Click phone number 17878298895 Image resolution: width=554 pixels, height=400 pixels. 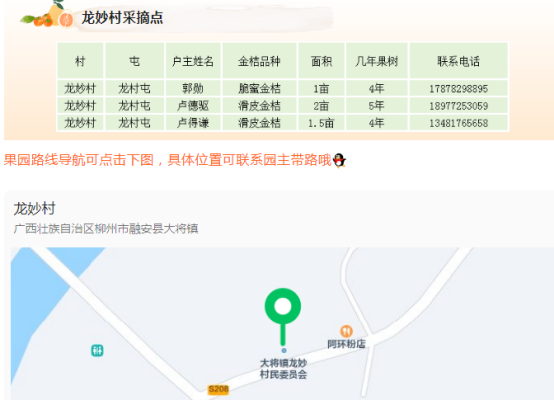459,89
